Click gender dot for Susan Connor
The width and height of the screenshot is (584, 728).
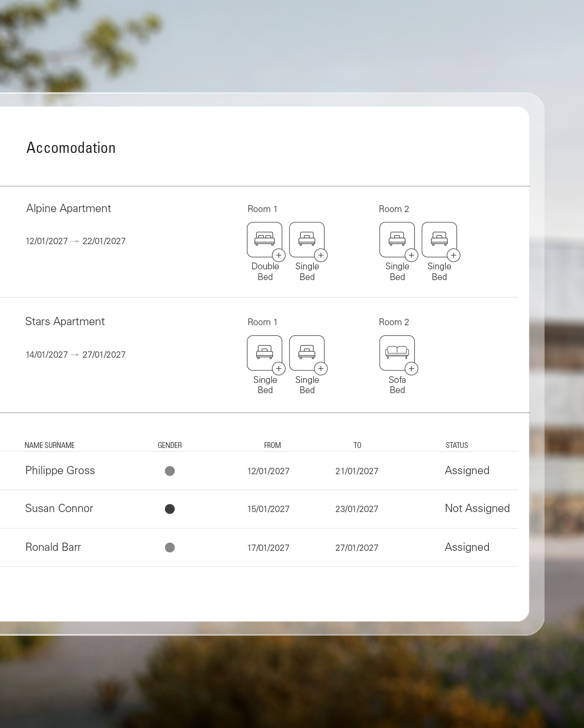coord(170,509)
